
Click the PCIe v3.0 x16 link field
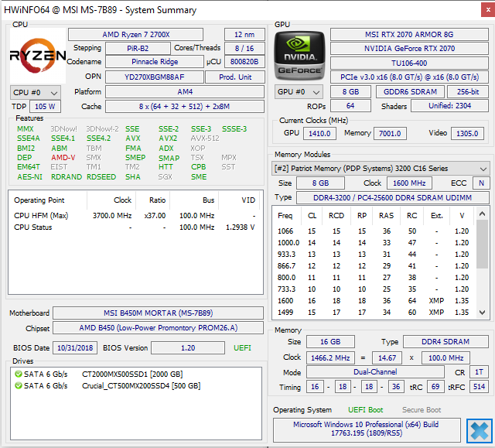pyautogui.click(x=409, y=77)
